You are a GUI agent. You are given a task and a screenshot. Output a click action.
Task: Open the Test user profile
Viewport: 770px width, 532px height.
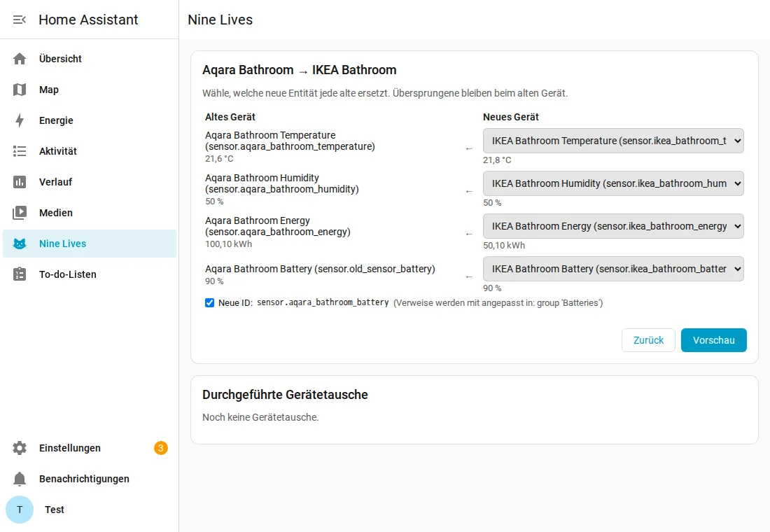(x=90, y=510)
